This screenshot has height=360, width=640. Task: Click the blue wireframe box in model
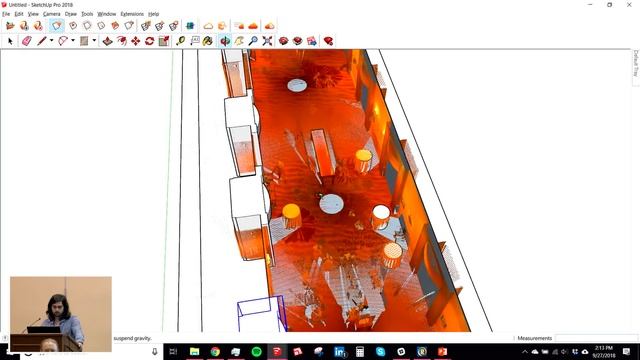[262, 313]
